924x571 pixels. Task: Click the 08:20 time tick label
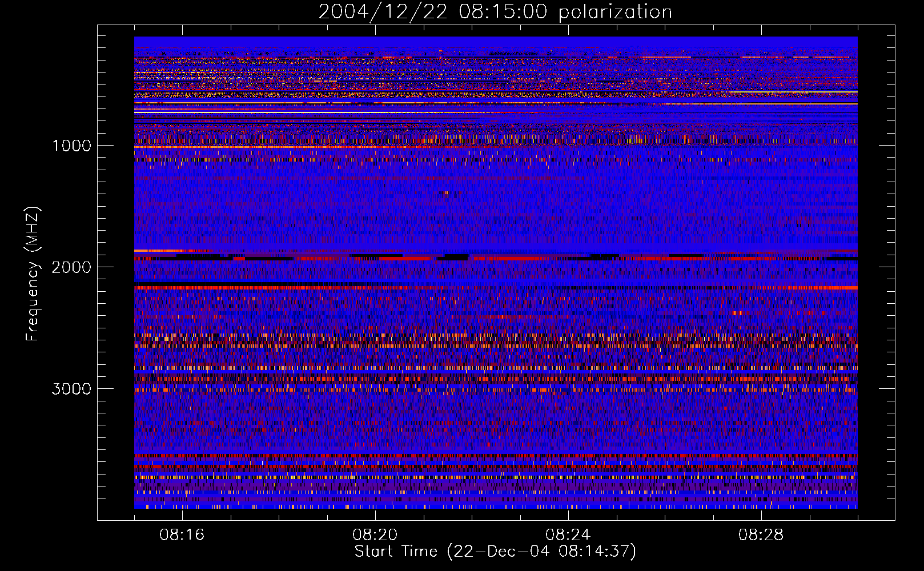coord(375,535)
